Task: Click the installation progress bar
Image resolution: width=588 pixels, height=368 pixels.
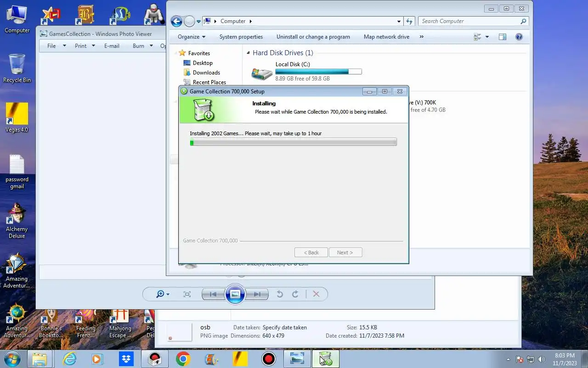Action: click(293, 143)
